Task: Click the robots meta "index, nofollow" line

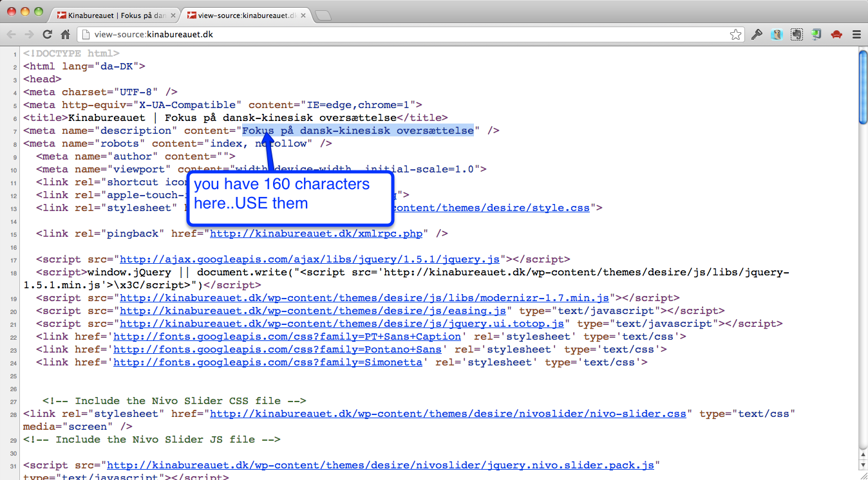Action: point(178,143)
